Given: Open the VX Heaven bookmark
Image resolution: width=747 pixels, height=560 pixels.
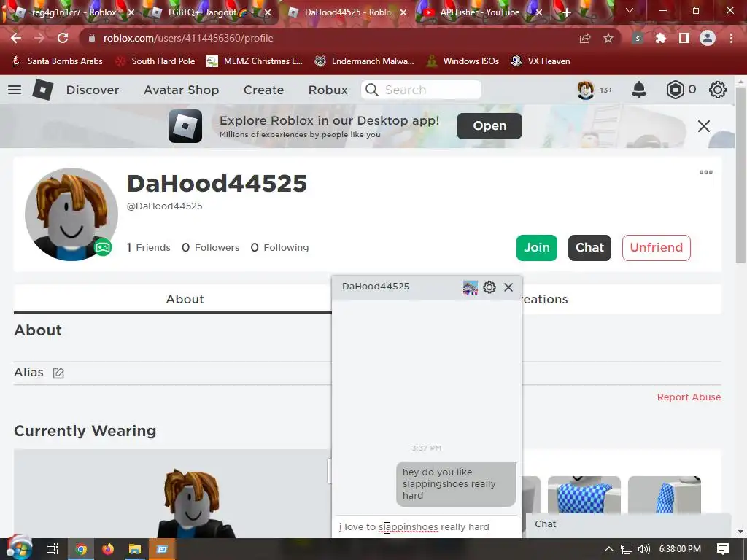Looking at the screenshot, I should pyautogui.click(x=541, y=61).
